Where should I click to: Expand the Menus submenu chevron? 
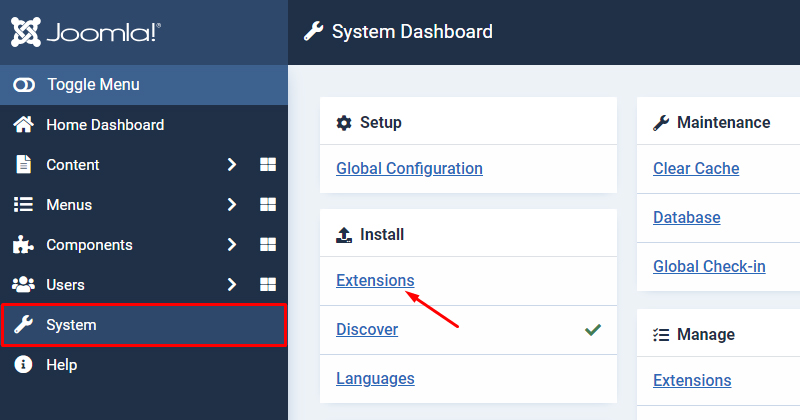tap(231, 205)
